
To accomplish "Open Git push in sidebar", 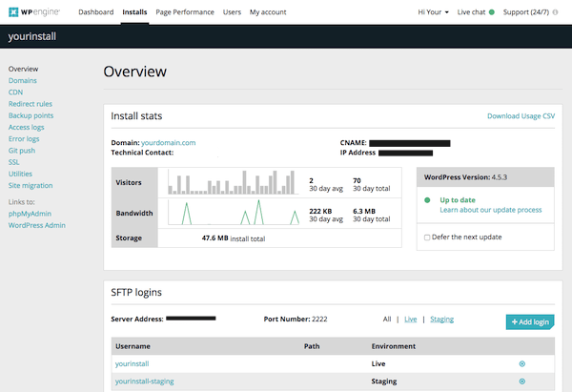I will pos(22,151).
